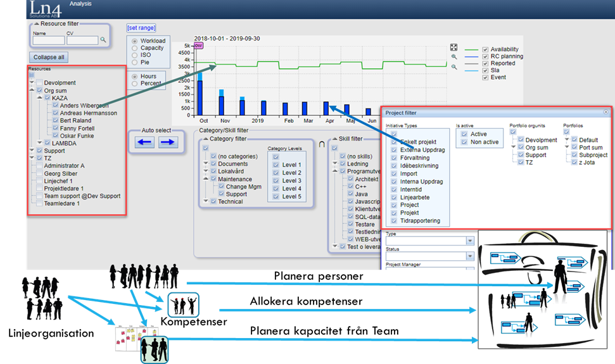
Task: Select the Pie radio button
Action: point(134,62)
